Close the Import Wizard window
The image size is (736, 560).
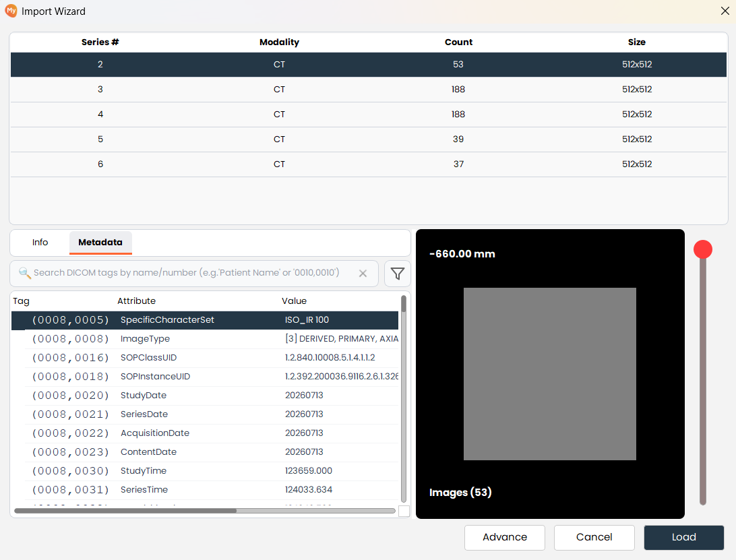point(725,11)
